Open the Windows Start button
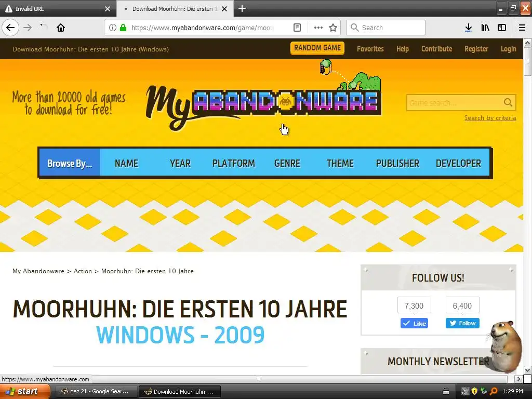Viewport: 532px width, 399px height. [24, 392]
